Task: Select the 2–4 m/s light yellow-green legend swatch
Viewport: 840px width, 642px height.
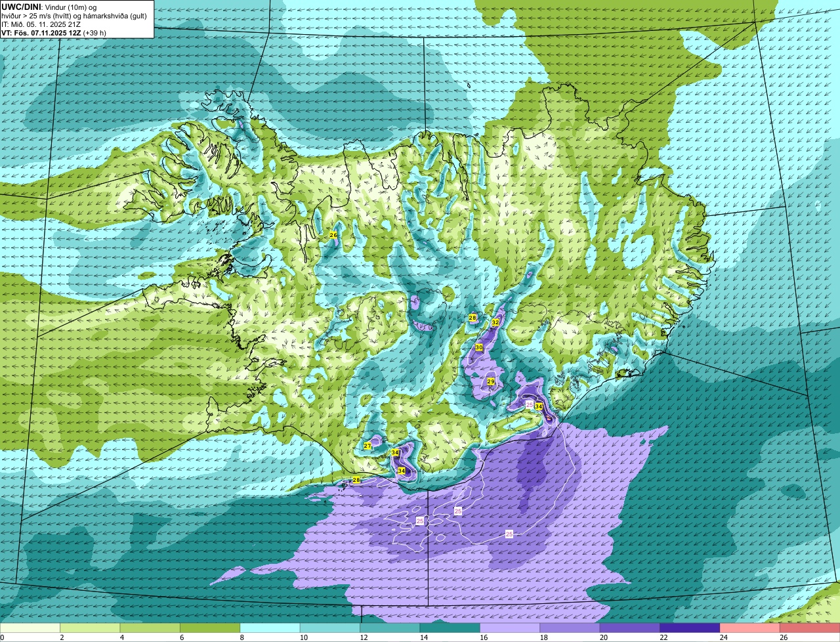Action: pyautogui.click(x=91, y=628)
